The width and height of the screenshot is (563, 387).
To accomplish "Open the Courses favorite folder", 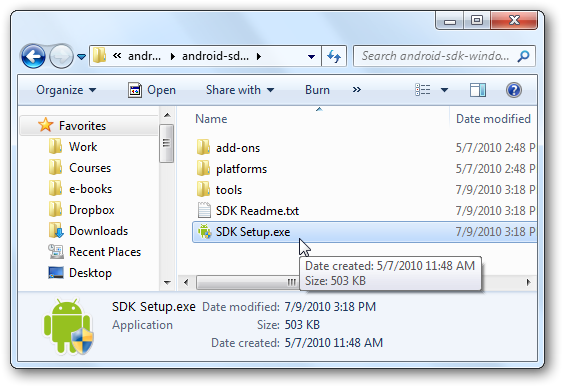I will (x=90, y=168).
